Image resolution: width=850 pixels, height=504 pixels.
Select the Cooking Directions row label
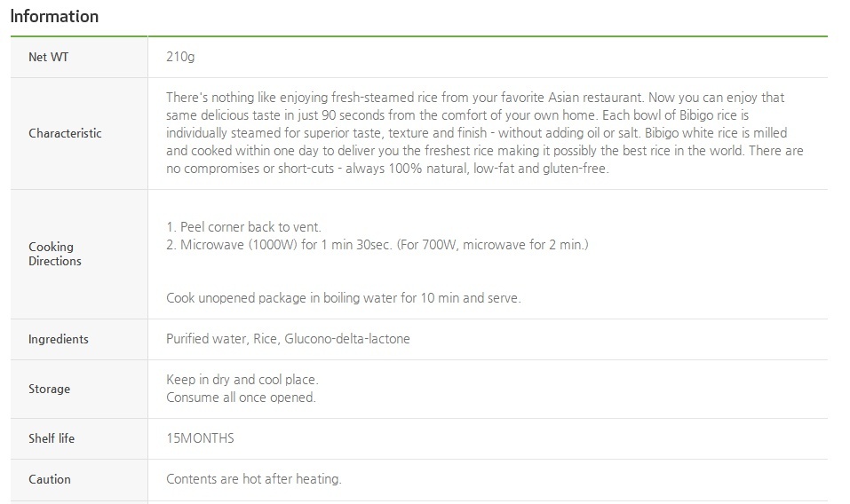click(55, 254)
